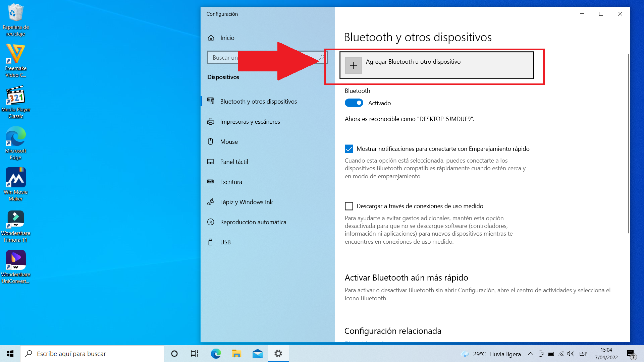This screenshot has height=362, width=644.
Task: Go to Impresoras y escáneres section
Action: click(x=250, y=122)
